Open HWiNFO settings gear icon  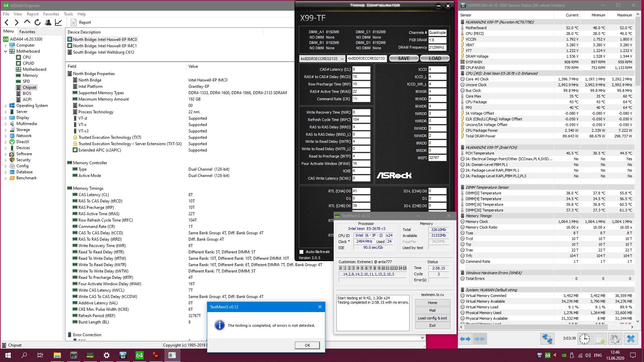pos(615,339)
